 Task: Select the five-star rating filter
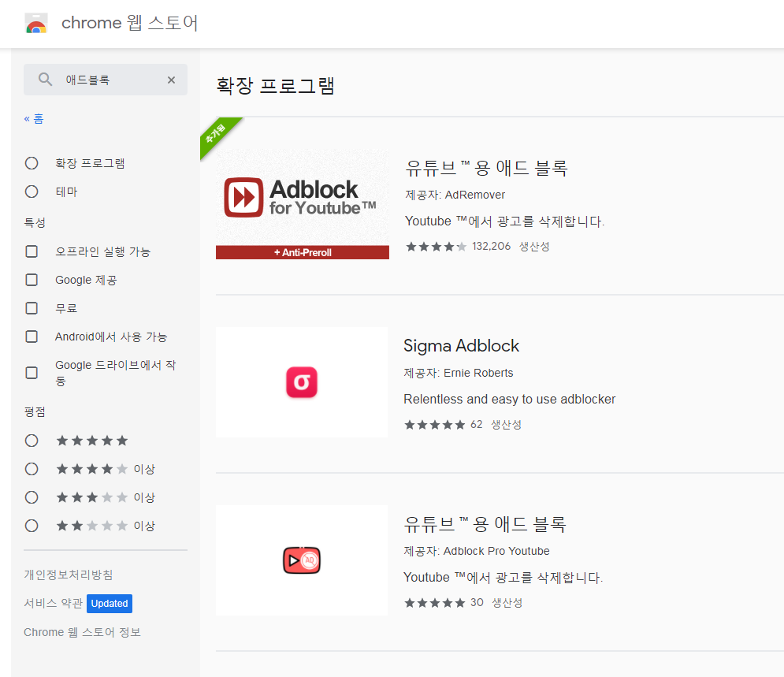click(32, 441)
